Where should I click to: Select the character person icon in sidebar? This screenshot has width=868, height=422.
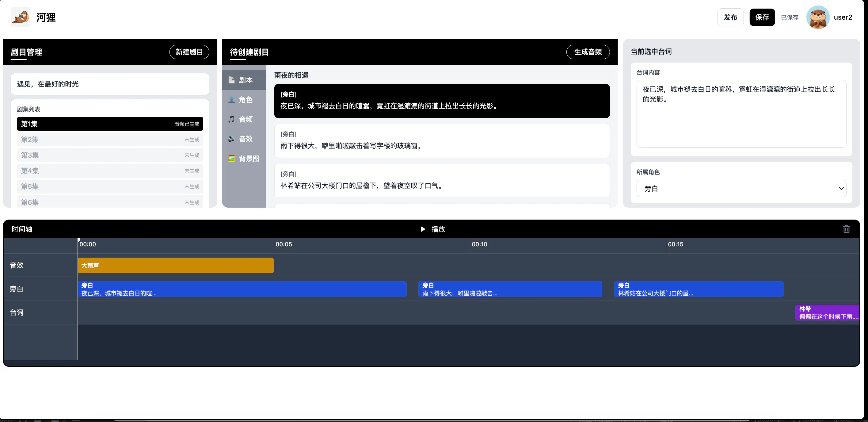point(231,99)
